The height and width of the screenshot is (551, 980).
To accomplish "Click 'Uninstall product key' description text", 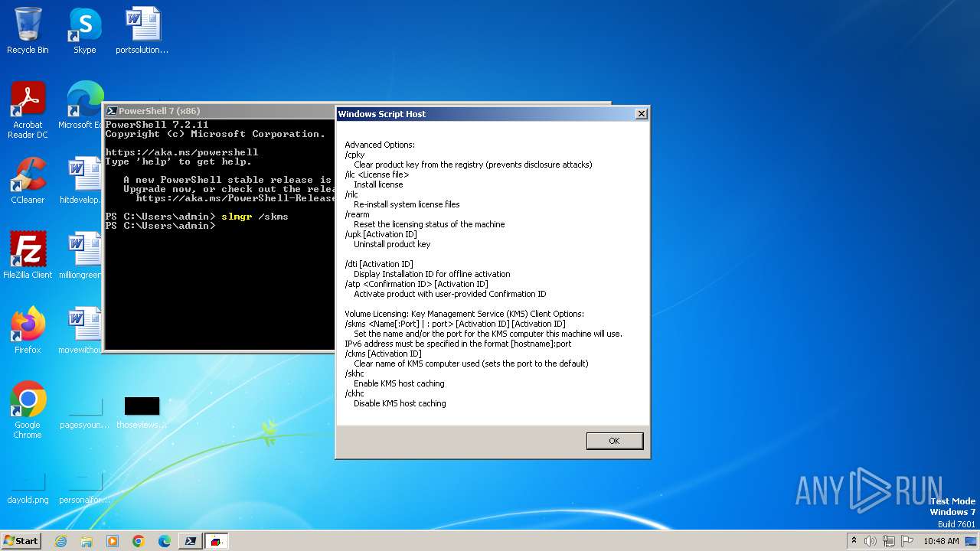I will 392,244.
